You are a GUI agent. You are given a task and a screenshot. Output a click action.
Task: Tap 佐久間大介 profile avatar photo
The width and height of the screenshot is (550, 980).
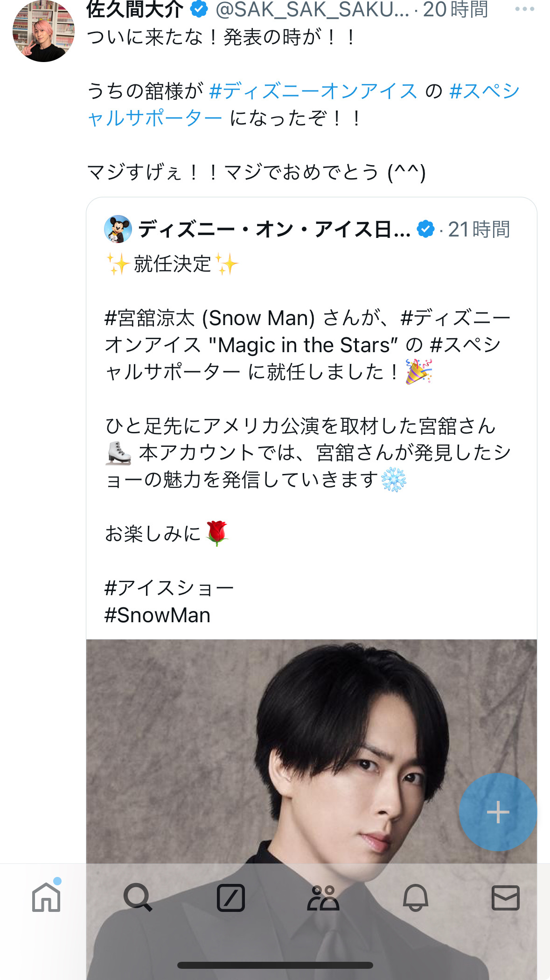click(43, 31)
